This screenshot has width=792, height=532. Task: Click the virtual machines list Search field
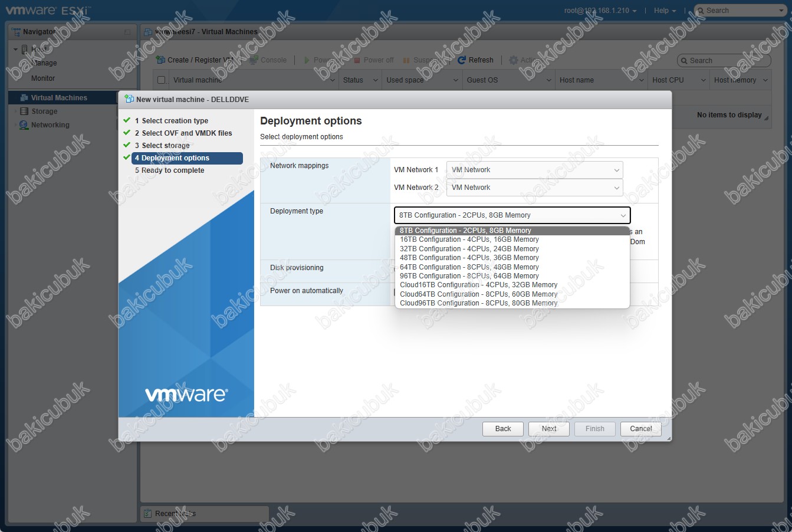[724, 60]
